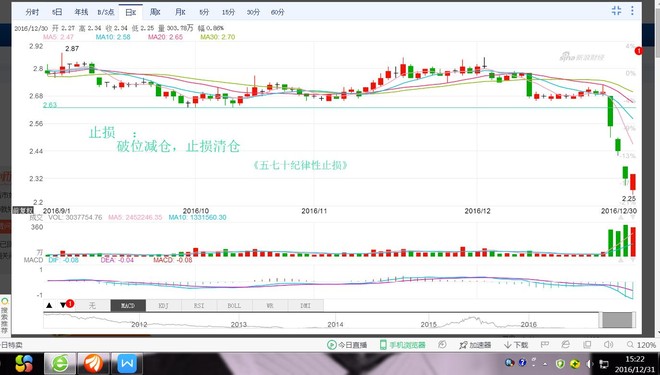Click the 前复权 adjustment label
Screen dimensions: 660x375
coord(22,210)
